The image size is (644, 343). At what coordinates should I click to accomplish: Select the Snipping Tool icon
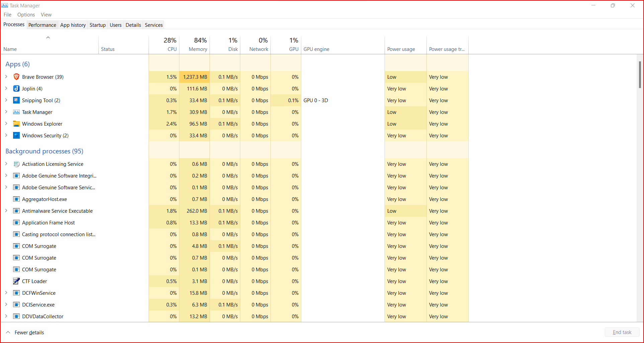point(16,100)
